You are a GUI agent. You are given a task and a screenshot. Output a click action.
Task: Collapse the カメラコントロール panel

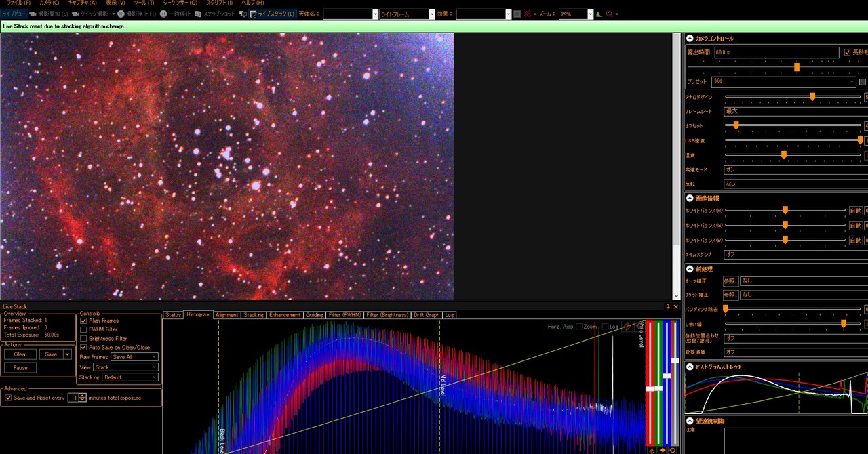click(690, 39)
